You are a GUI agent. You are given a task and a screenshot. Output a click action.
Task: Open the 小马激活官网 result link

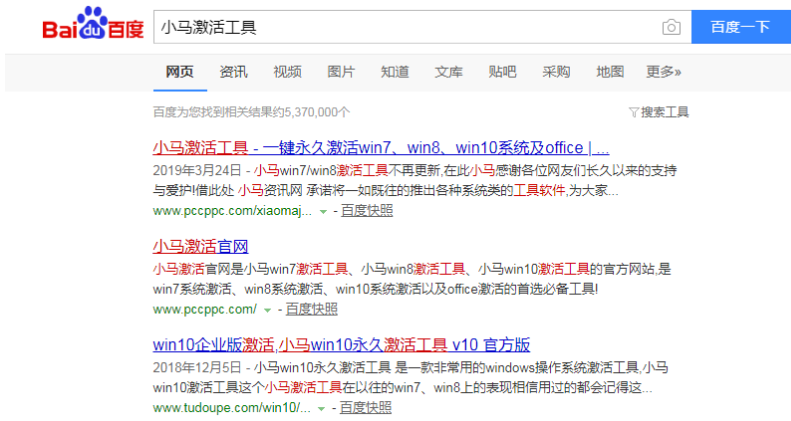200,246
